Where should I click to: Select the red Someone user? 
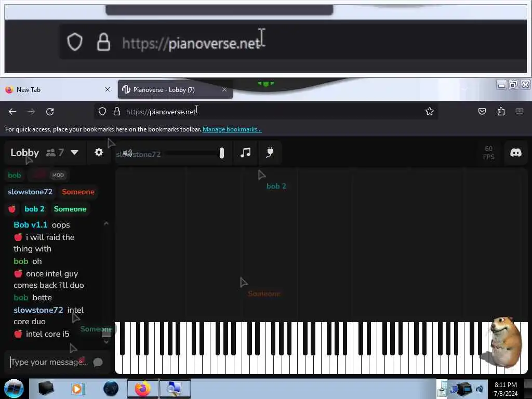78,192
